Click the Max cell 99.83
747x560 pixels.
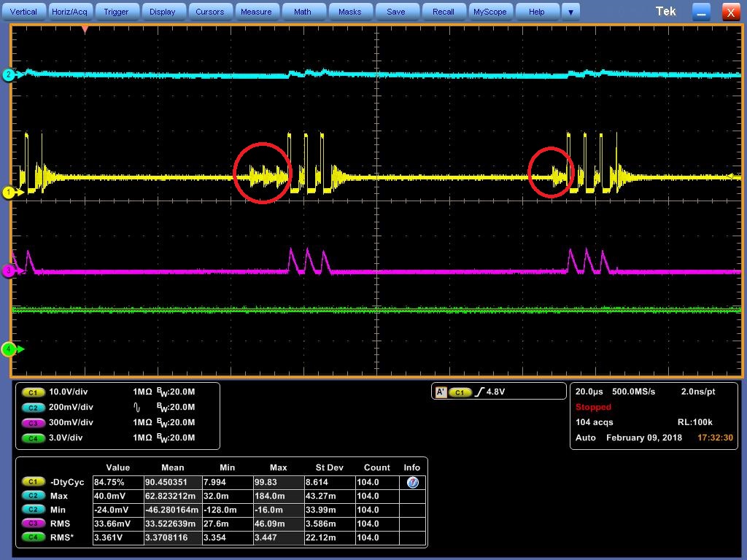coord(278,482)
